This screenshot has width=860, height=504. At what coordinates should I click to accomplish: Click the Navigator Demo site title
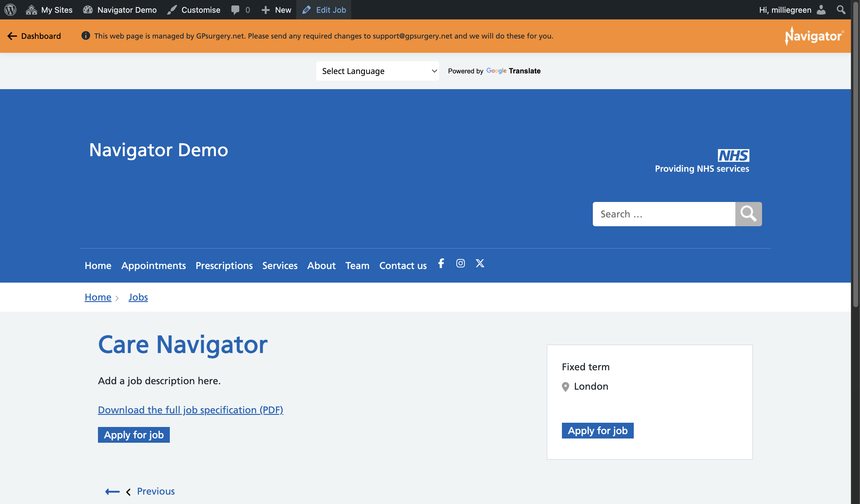(x=159, y=150)
